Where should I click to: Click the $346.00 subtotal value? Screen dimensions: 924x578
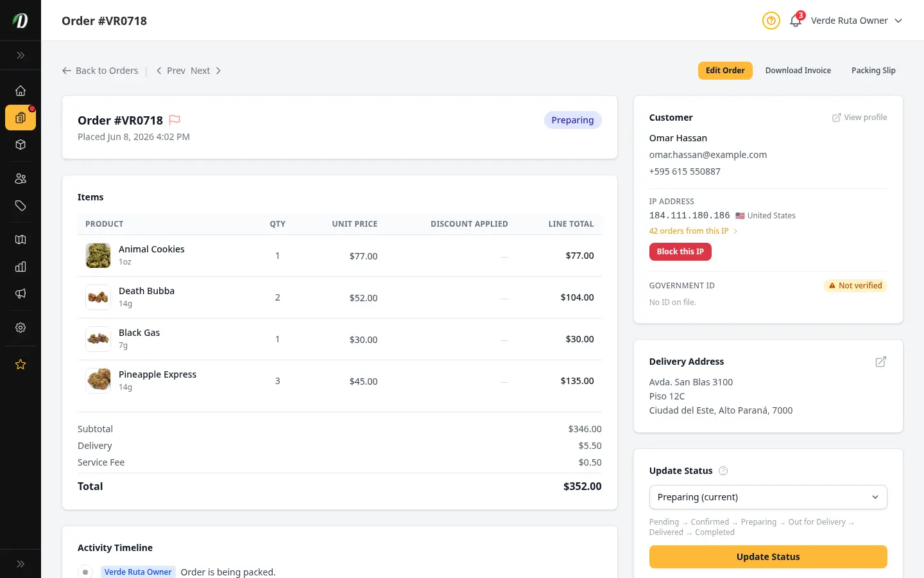pos(585,429)
